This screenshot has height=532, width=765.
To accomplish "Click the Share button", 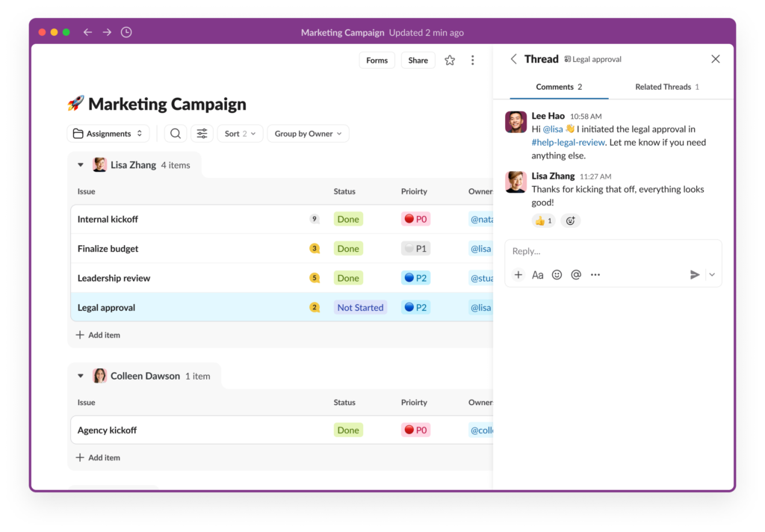I will click(x=418, y=61).
